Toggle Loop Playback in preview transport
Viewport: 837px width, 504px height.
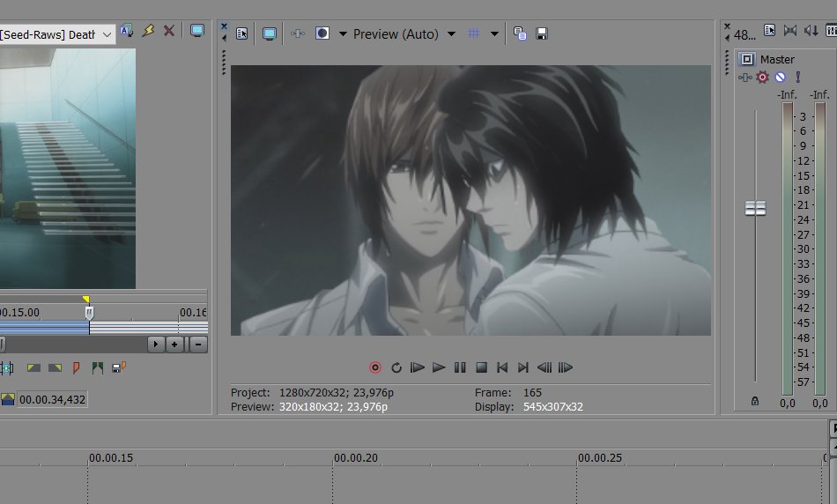click(x=396, y=367)
